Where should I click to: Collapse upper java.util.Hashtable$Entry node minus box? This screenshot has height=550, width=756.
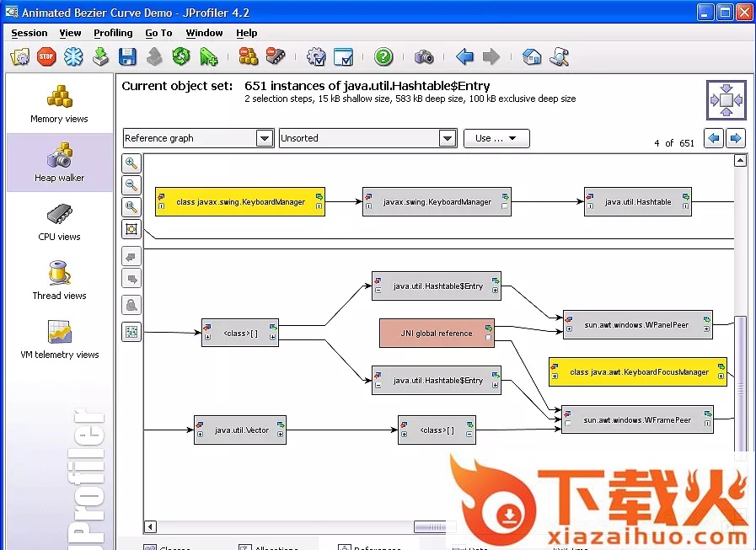[x=378, y=291]
